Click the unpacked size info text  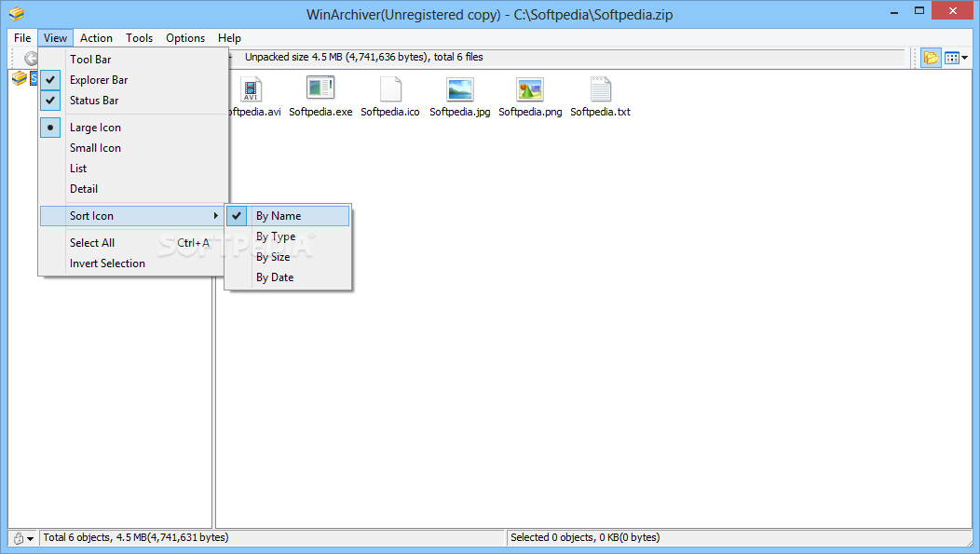point(363,57)
